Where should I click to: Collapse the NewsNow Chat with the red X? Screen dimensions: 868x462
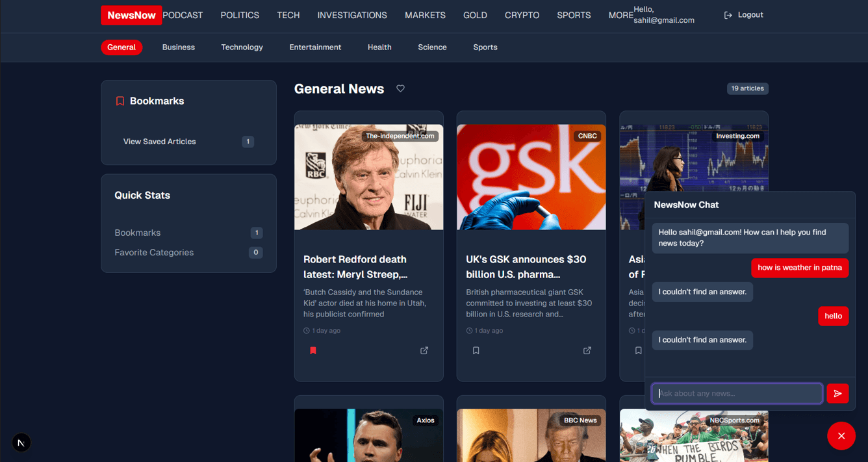841,436
